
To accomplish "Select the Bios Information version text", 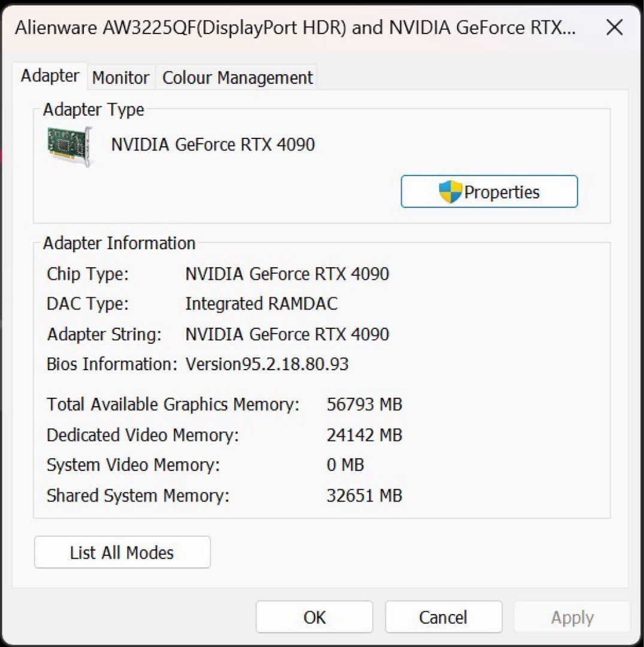I will (x=267, y=364).
